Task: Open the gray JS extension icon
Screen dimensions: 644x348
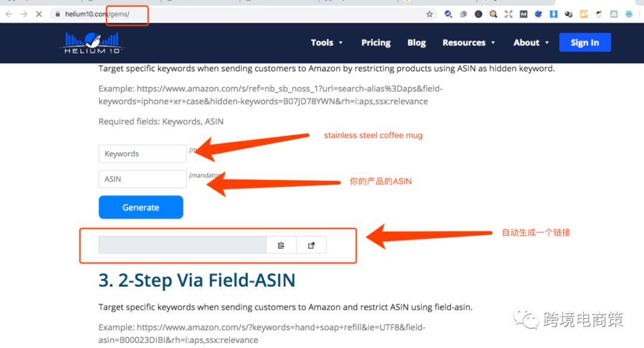Action: [614, 14]
